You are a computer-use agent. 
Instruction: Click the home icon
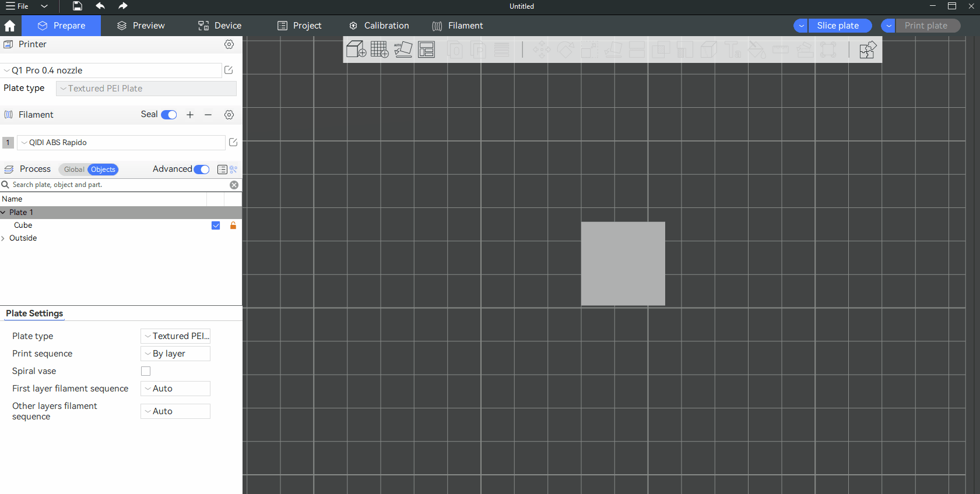click(10, 26)
